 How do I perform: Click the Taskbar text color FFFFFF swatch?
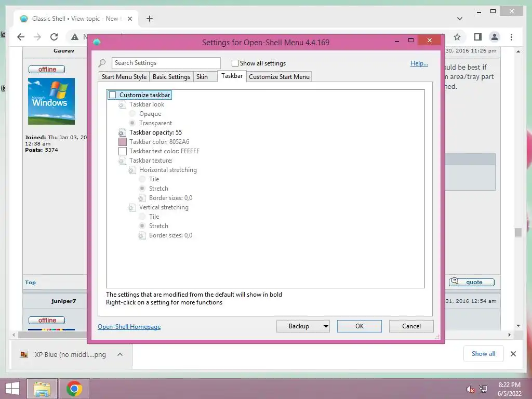[x=123, y=151]
